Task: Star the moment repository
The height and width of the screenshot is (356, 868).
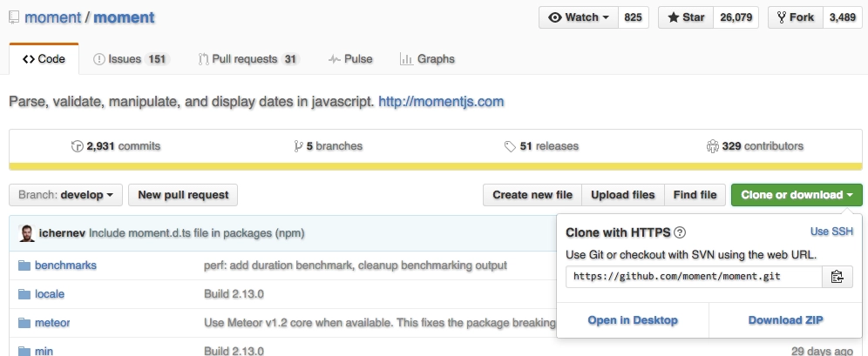Action: [x=685, y=17]
